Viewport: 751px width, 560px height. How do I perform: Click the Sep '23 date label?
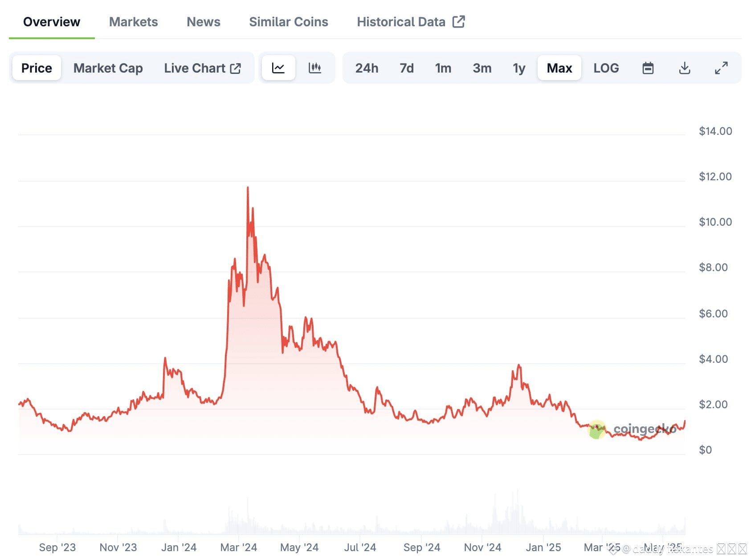(57, 547)
